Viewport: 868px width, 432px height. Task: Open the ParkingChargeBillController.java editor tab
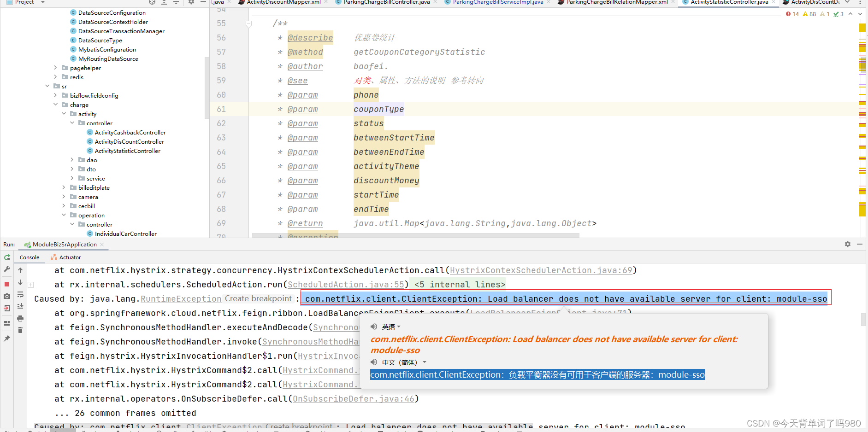386,2
